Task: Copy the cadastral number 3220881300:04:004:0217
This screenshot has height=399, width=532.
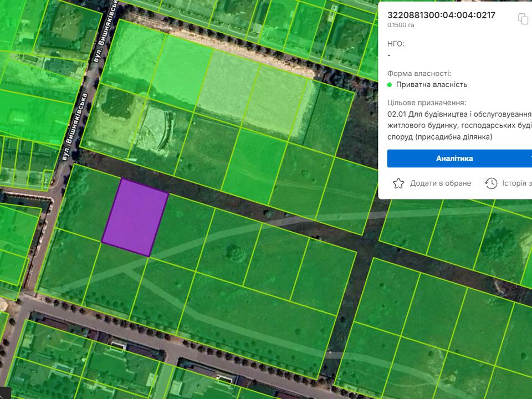Action: [x=523, y=19]
